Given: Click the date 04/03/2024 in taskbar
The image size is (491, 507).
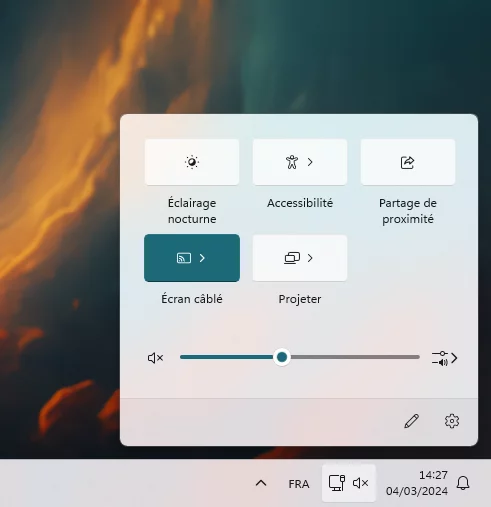Looking at the screenshot, I should (x=417, y=491).
